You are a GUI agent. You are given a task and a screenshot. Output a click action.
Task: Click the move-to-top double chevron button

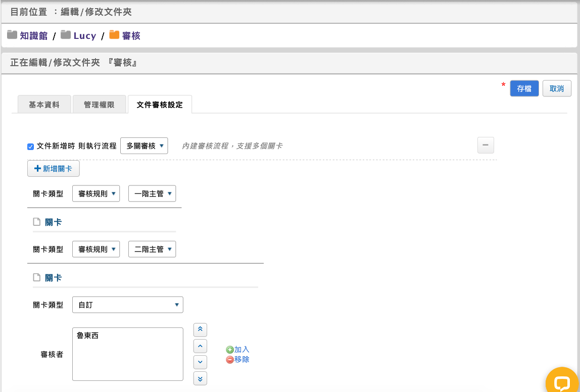pos(200,330)
